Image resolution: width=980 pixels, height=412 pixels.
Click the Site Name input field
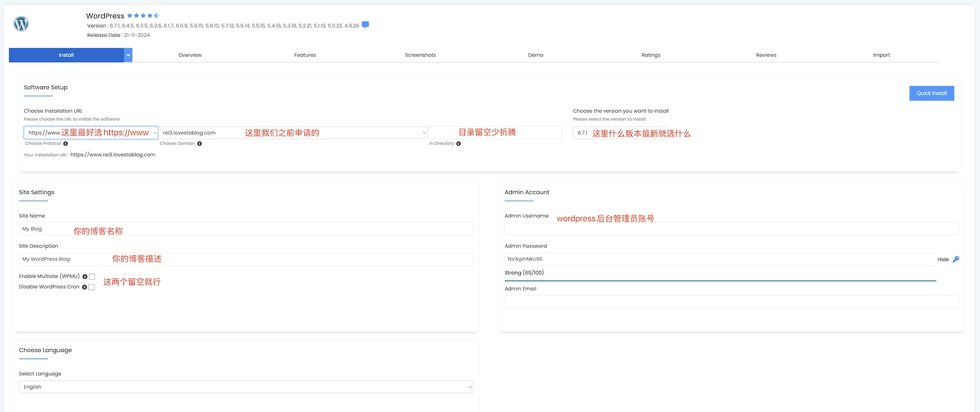click(246, 229)
